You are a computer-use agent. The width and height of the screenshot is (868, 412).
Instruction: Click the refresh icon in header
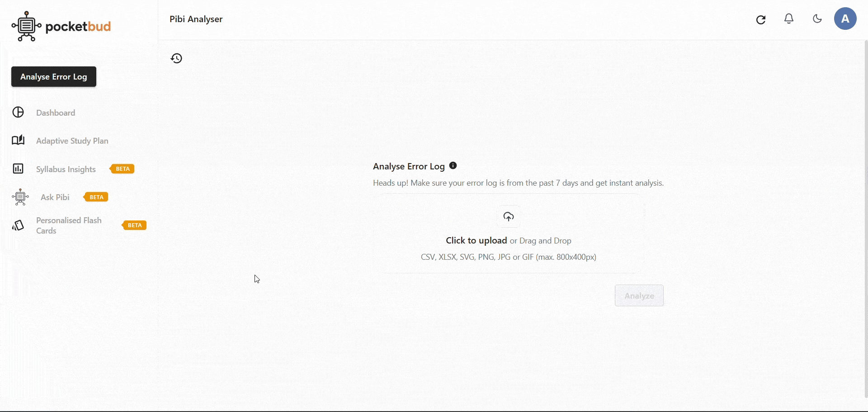point(761,19)
